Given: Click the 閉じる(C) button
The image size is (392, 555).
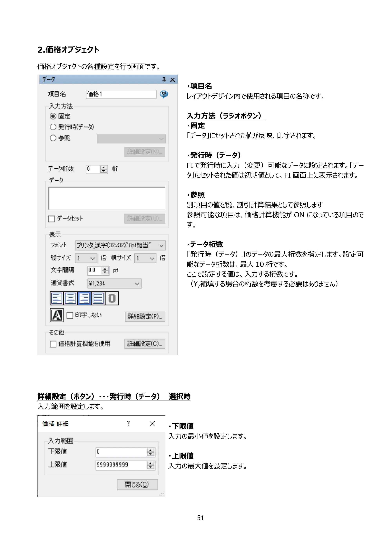Looking at the screenshot, I should (x=137, y=484).
